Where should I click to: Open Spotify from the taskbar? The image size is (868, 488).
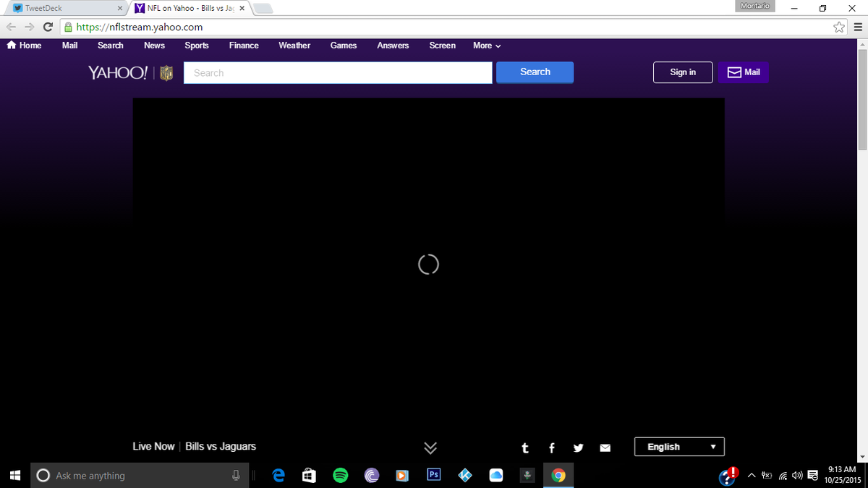tap(340, 475)
